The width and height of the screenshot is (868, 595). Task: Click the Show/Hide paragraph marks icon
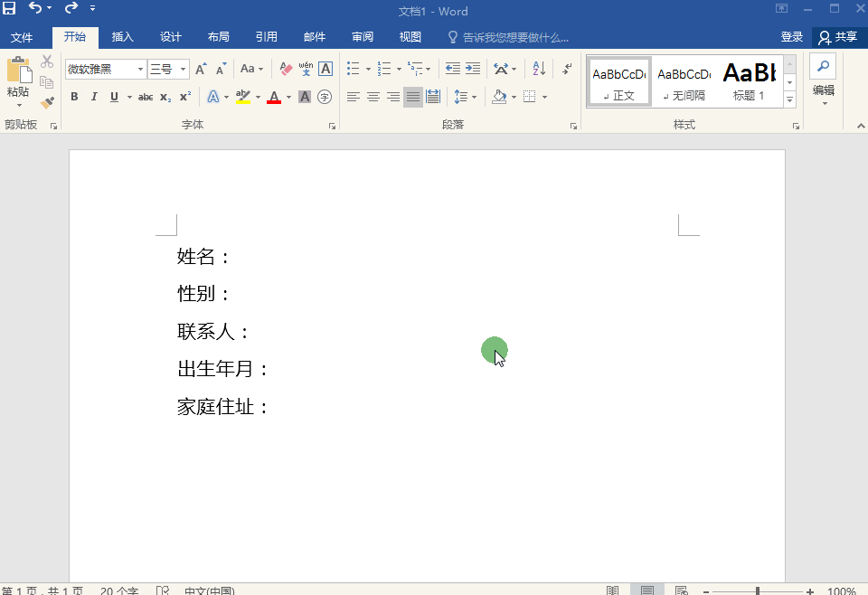coord(567,69)
